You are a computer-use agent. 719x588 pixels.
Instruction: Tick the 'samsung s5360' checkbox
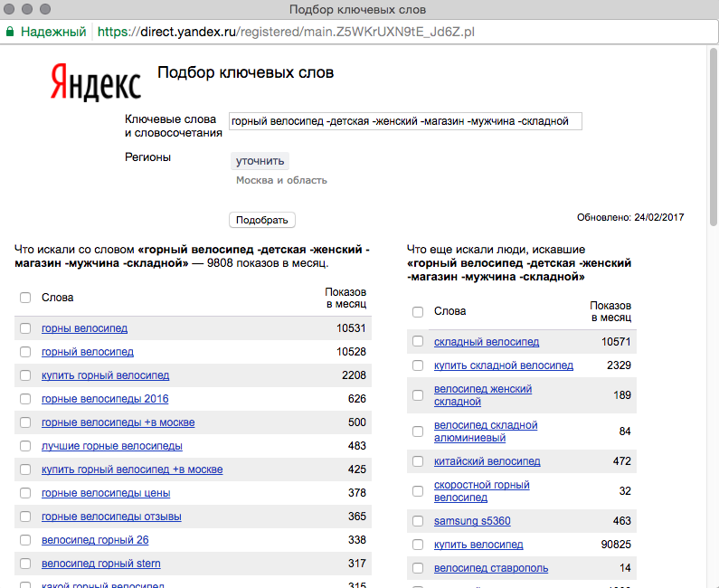point(418,521)
